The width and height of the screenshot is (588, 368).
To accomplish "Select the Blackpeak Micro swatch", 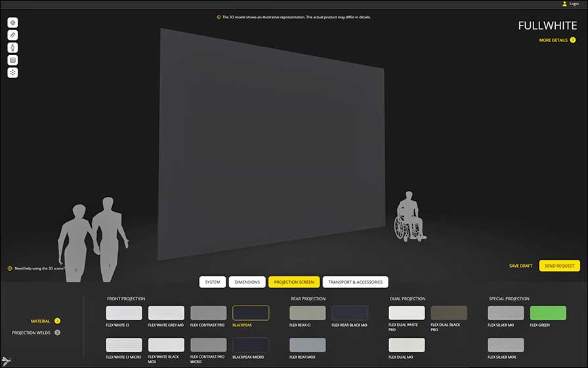I will tap(251, 345).
